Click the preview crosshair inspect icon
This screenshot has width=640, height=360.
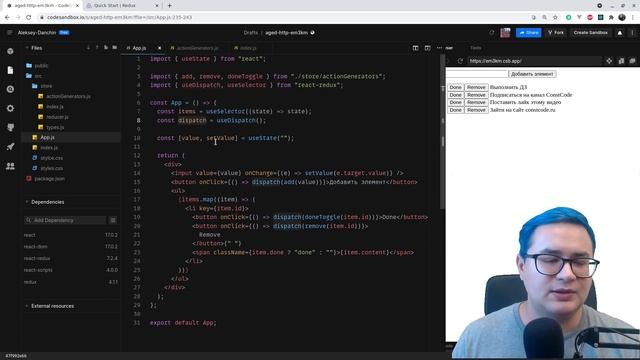(609, 61)
